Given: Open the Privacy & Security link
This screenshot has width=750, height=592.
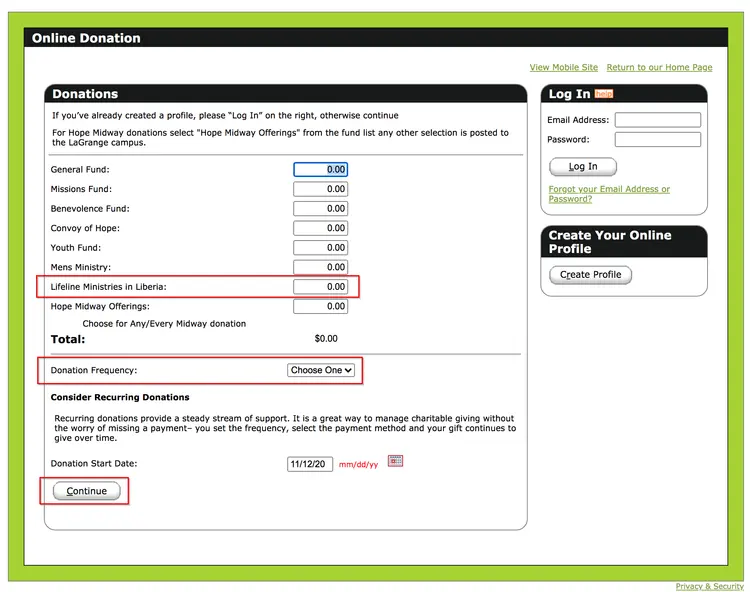Looking at the screenshot, I should click(x=709, y=586).
